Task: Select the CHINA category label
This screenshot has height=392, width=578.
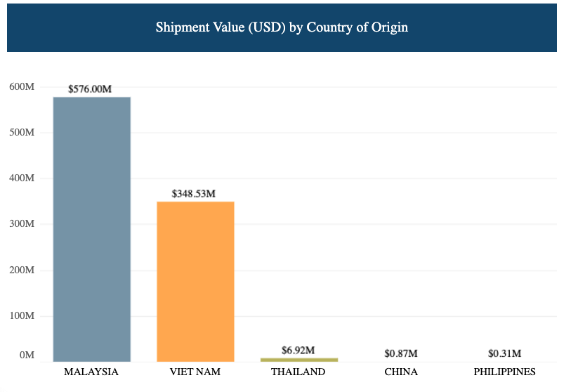Action: point(401,372)
